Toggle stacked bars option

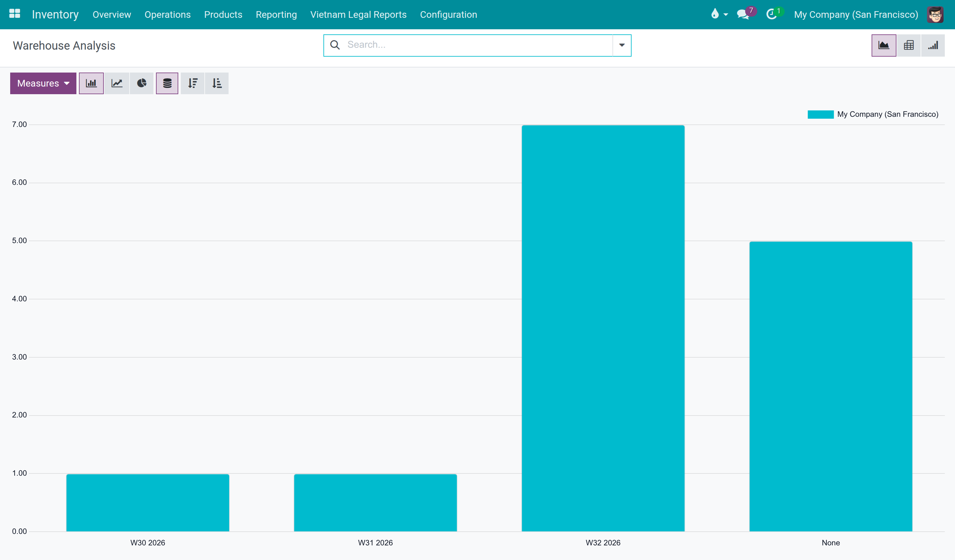coord(167,83)
